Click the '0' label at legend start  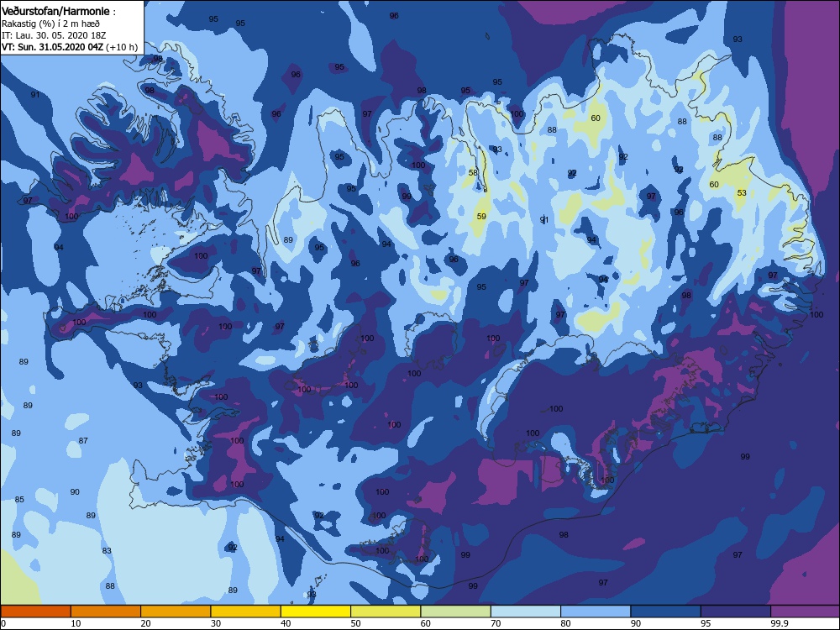pyautogui.click(x=3, y=623)
